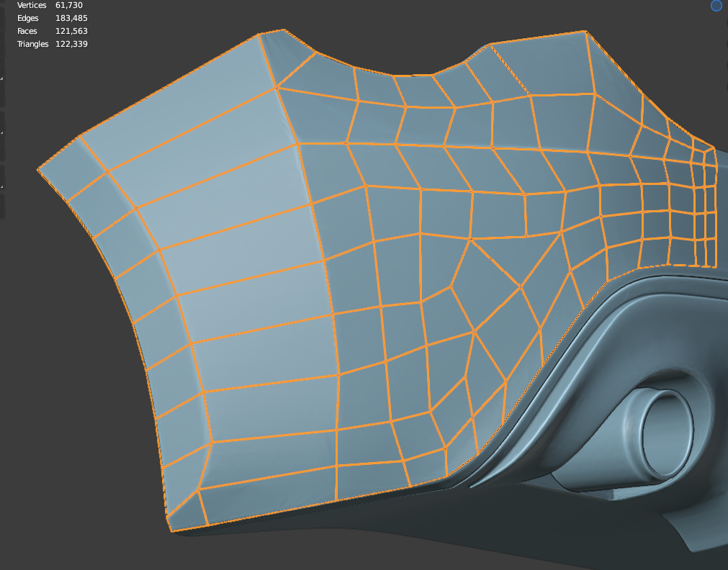Expand the lowest tool flyout triangle on left edge
Viewport: 728px width, 570px height.
[1, 187]
